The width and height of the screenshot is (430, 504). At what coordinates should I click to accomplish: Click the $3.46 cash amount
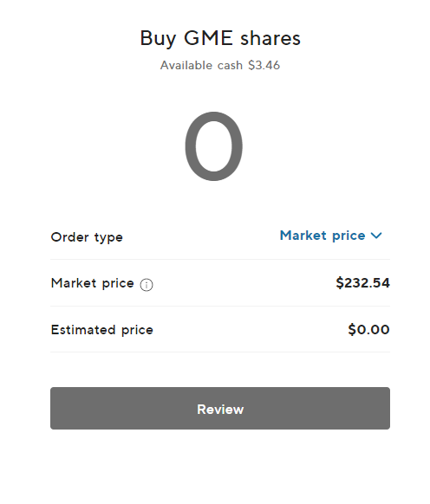tap(264, 65)
